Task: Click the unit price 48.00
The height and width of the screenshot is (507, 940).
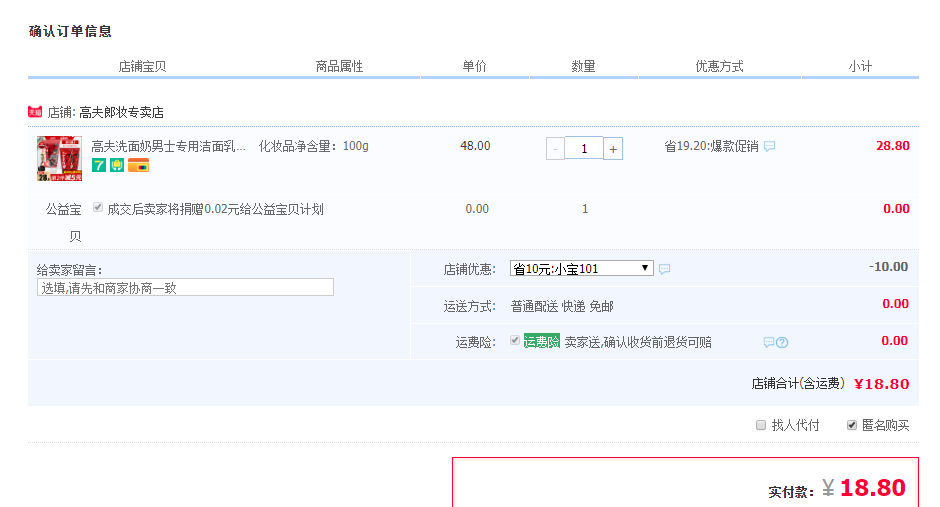Action: click(x=475, y=146)
